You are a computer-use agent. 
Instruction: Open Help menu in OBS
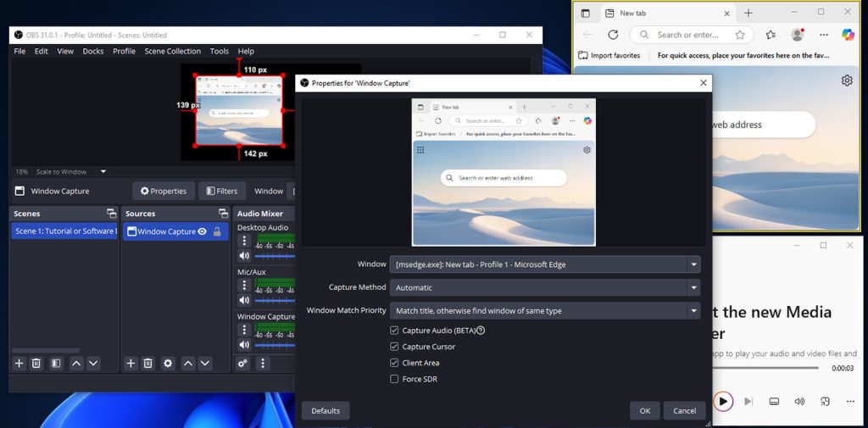pos(246,51)
